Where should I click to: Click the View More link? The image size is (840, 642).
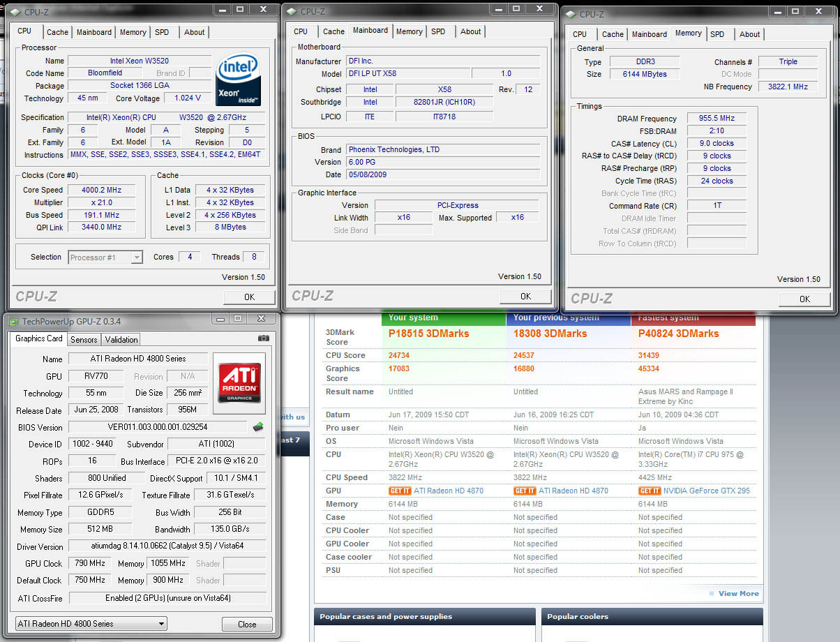(x=738, y=594)
